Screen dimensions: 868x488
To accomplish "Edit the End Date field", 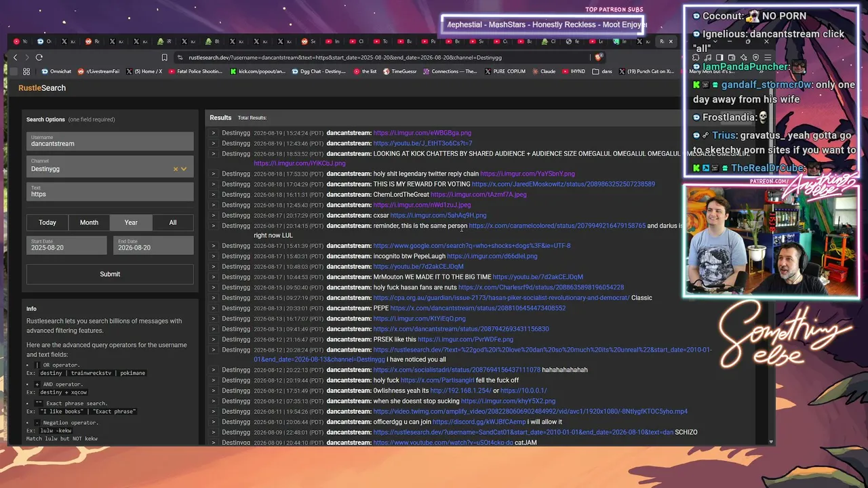I will tap(153, 245).
